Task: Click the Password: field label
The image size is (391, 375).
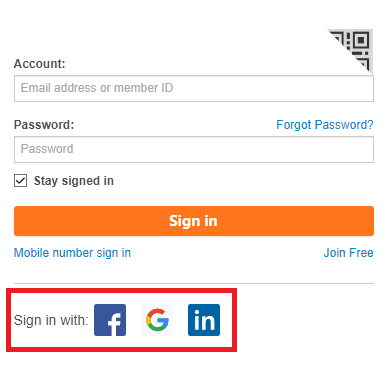Action: (44, 125)
